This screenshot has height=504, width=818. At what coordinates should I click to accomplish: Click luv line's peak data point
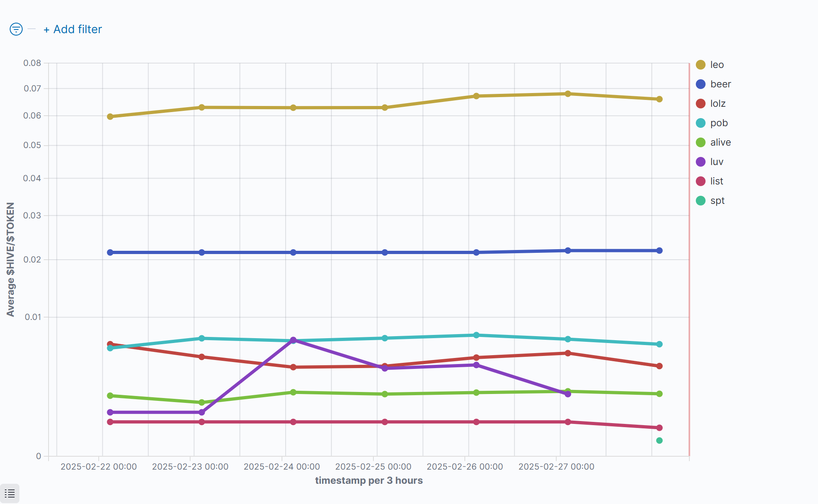(x=293, y=340)
